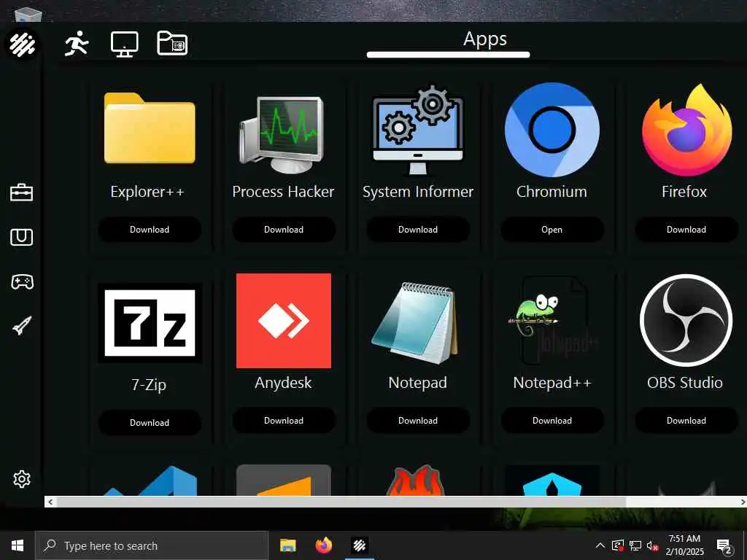Click the Explorer++ label text
Screen dimensions: 747x560
147,192
